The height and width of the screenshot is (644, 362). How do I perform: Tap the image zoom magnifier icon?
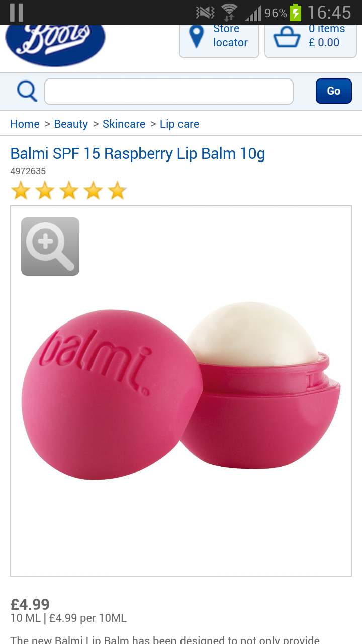pos(50,247)
